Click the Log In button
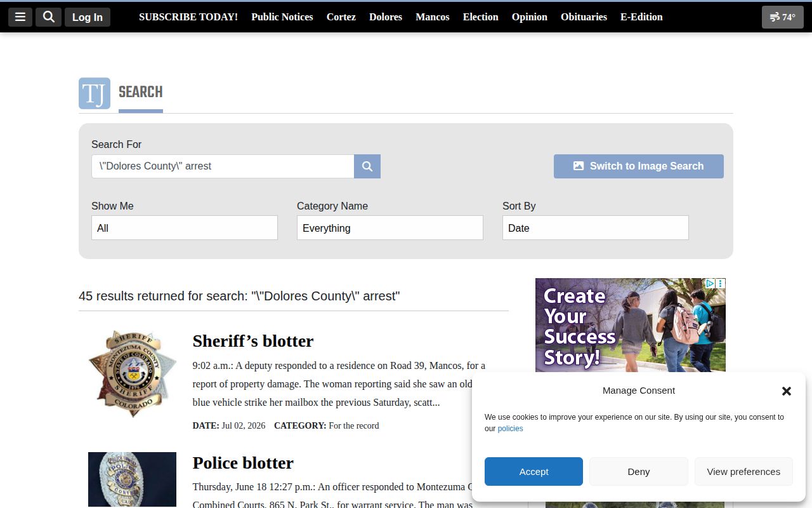 click(88, 17)
